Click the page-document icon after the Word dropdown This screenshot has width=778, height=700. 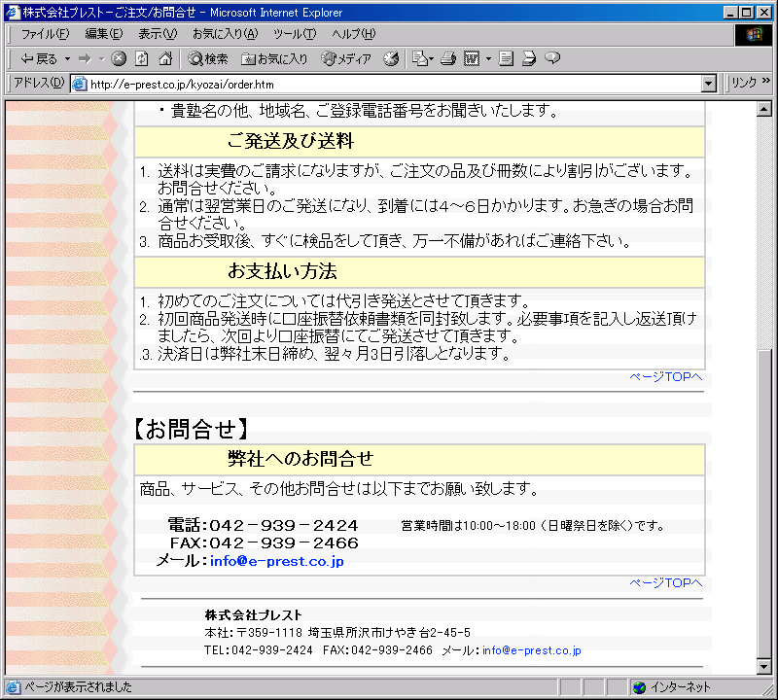tap(506, 59)
